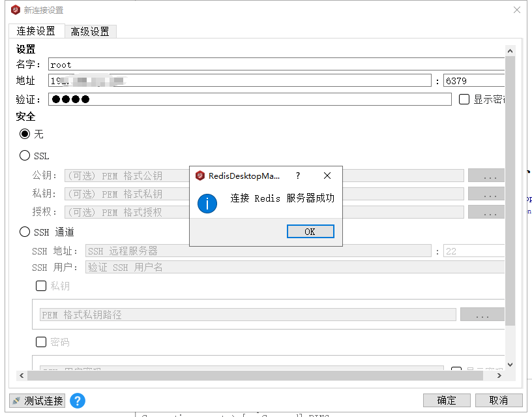Click the 公钥 browse button
Viewport: 532px width, 417px height.
pyautogui.click(x=486, y=176)
